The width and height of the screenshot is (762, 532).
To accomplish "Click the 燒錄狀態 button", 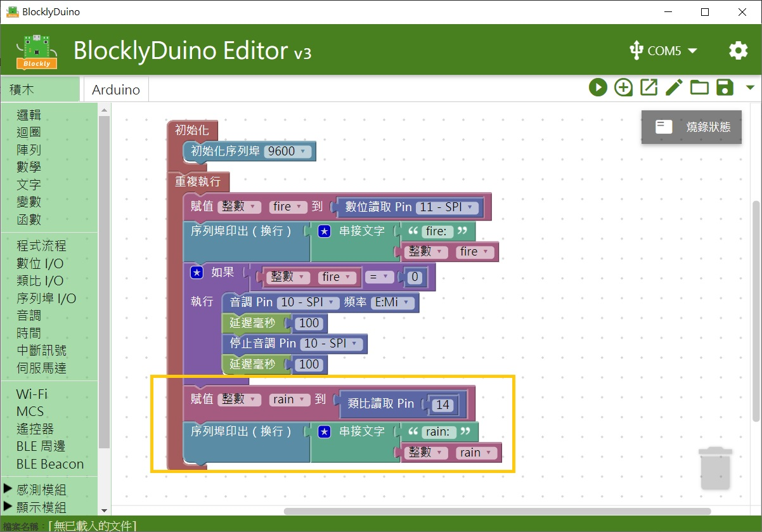I will [692, 127].
